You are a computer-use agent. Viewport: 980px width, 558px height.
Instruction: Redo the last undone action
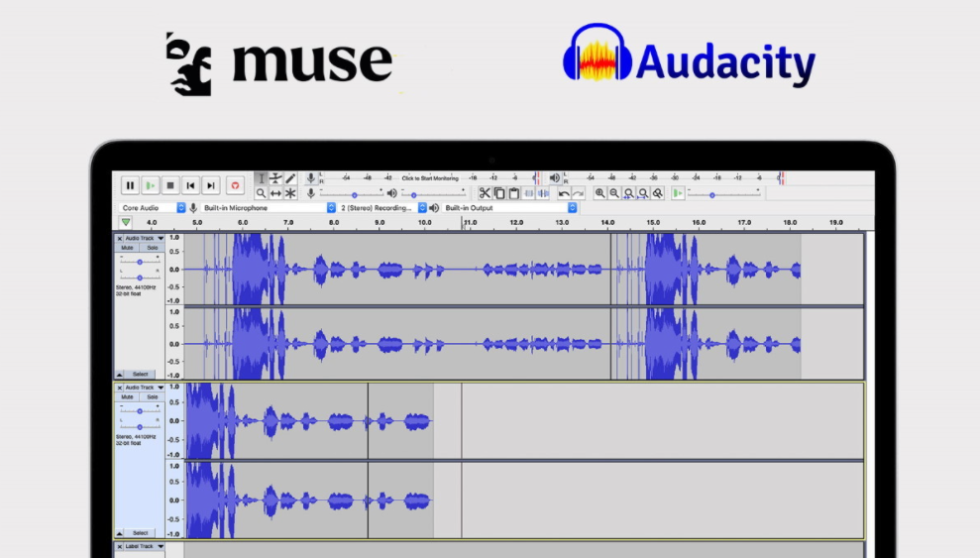pos(579,193)
